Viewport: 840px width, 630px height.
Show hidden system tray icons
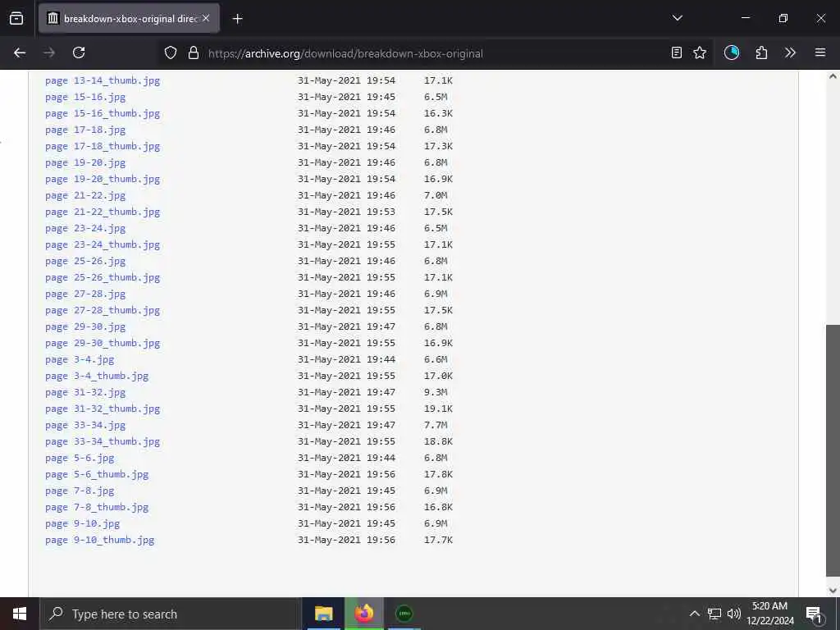[x=694, y=614]
